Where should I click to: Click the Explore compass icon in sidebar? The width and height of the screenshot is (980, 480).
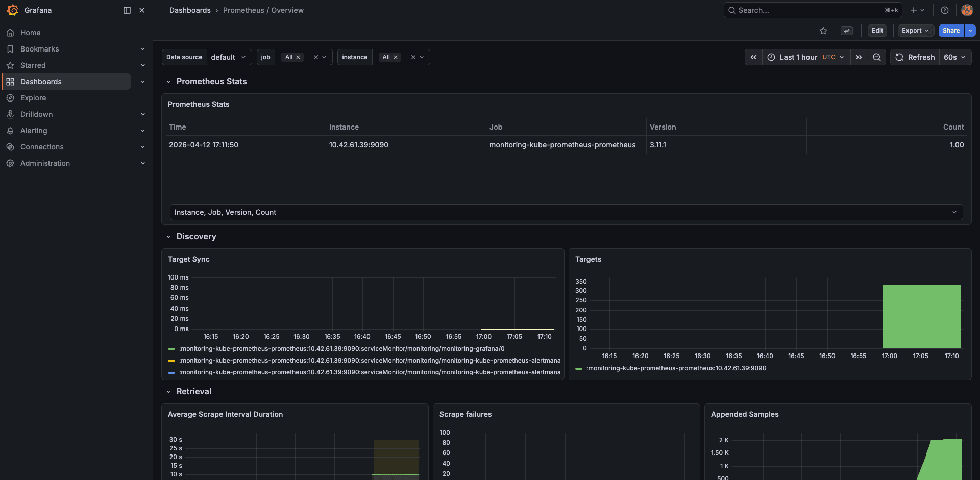[x=10, y=97]
